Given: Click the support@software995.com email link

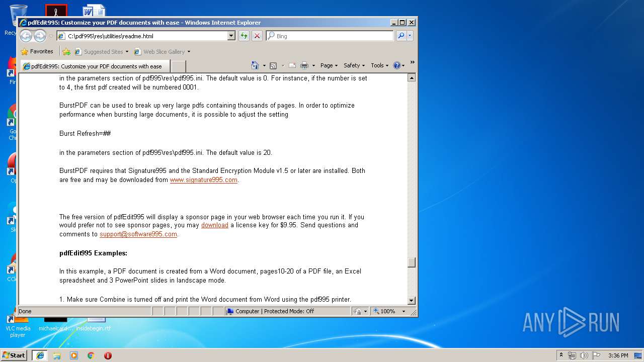Looking at the screenshot, I should click(138, 234).
